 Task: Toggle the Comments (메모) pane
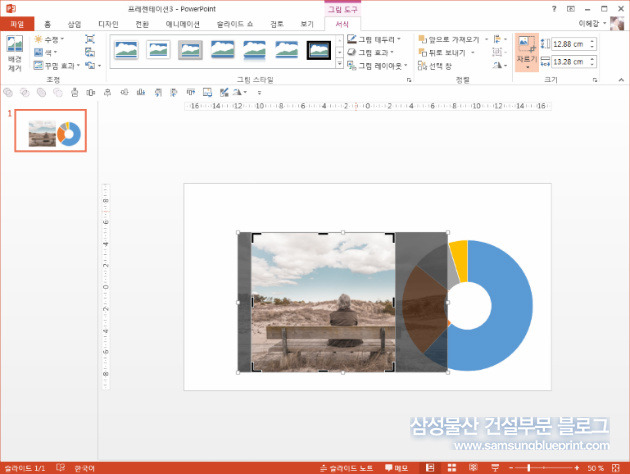click(397, 468)
